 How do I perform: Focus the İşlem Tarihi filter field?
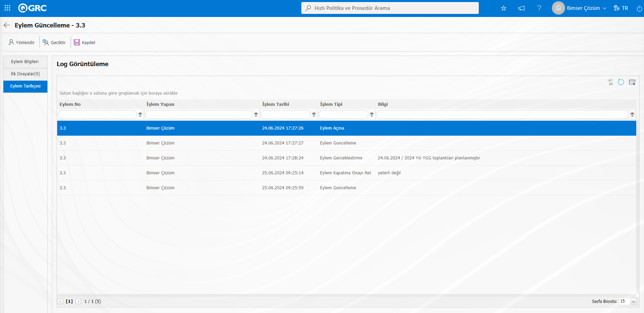(x=286, y=115)
